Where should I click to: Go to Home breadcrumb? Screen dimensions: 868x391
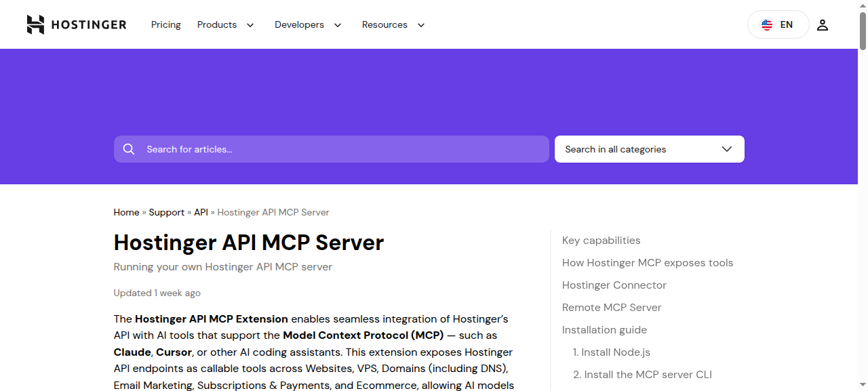click(x=126, y=212)
